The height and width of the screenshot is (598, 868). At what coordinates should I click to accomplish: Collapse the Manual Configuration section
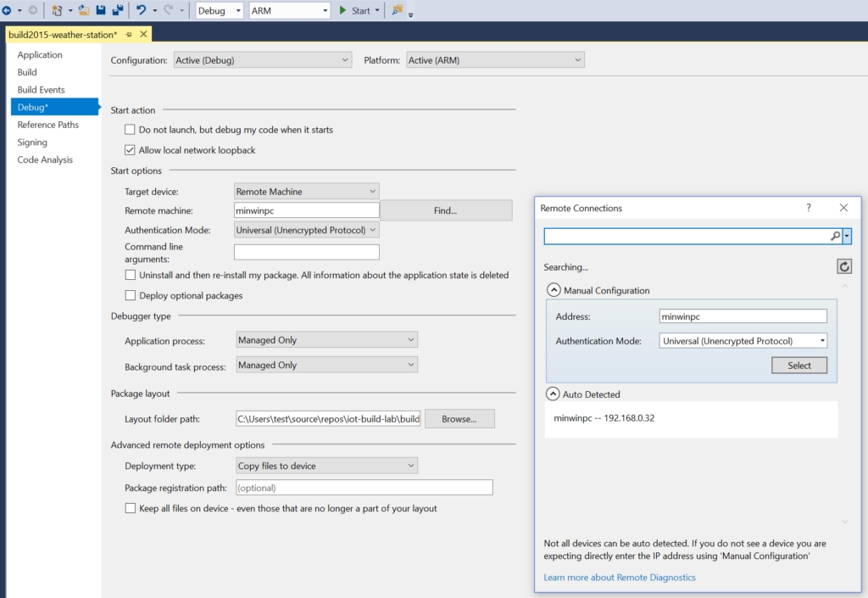554,289
